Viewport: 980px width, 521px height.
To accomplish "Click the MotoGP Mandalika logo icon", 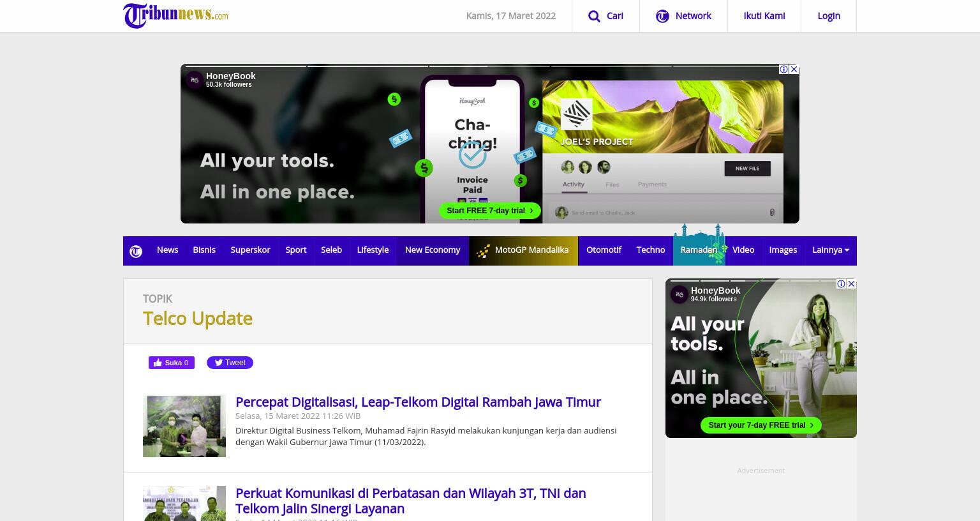I will tap(484, 250).
